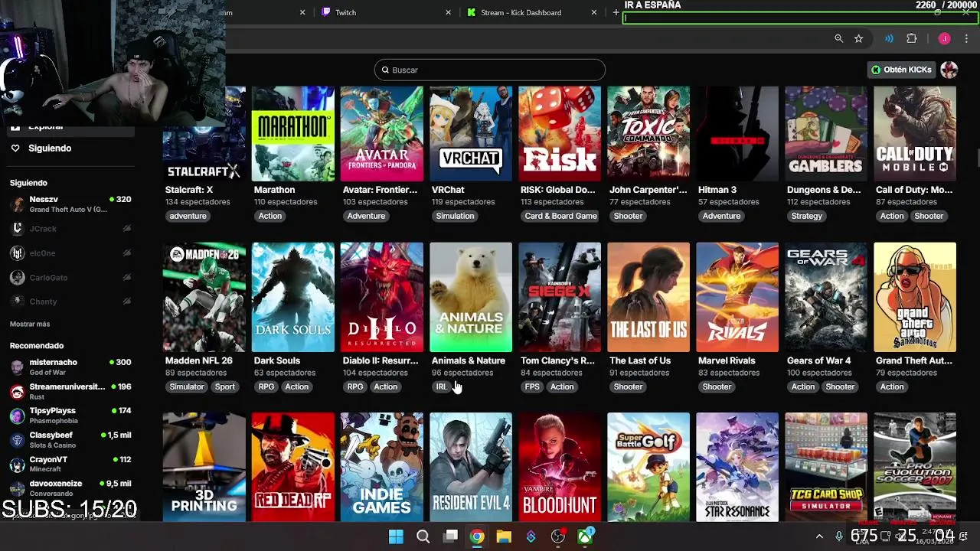Open CrayonVT recommended channel avatar

click(18, 464)
